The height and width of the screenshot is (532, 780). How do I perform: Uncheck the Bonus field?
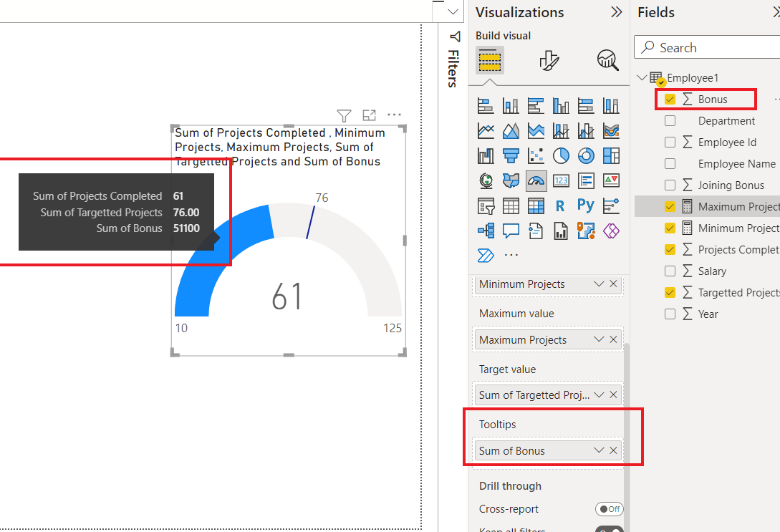(670, 99)
